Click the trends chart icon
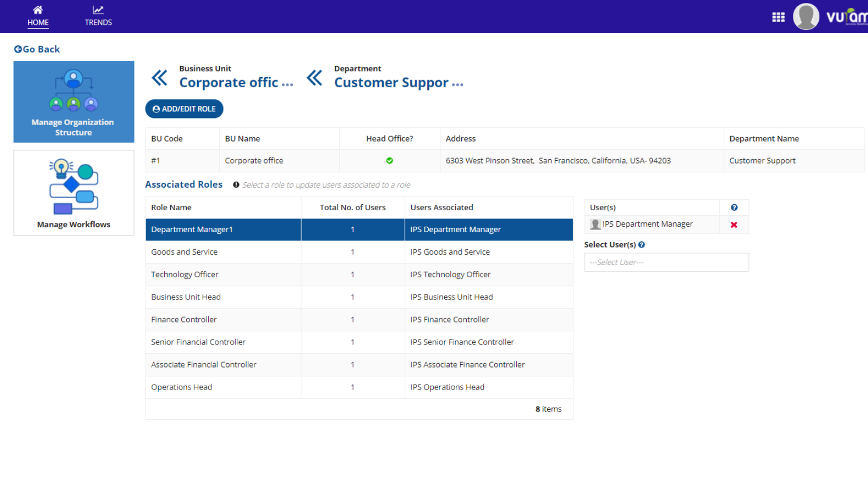The width and height of the screenshot is (868, 481). pyautogui.click(x=98, y=10)
